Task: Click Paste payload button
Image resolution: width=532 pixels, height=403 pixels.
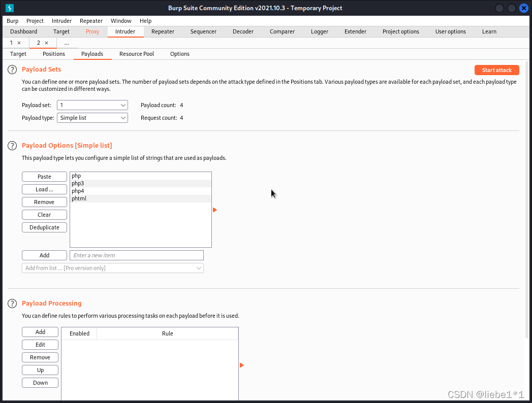Action: pos(44,177)
